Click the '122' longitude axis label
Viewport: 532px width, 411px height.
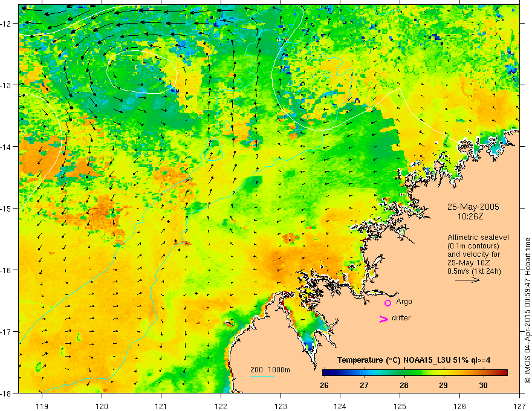coord(221,406)
